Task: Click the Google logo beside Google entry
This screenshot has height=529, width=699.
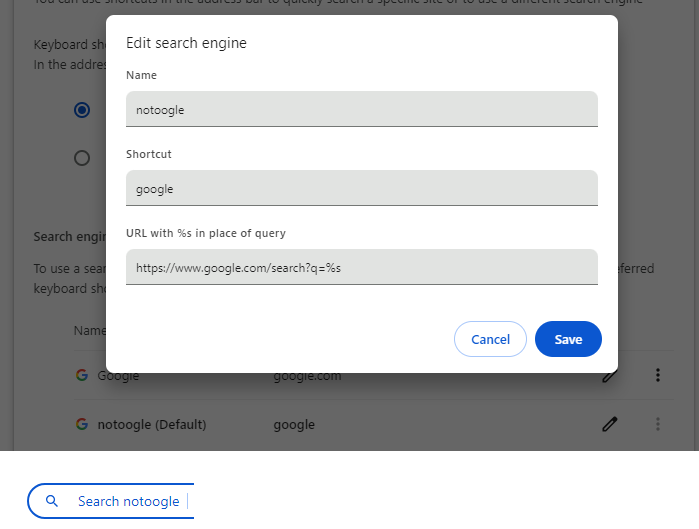Action: click(x=82, y=376)
